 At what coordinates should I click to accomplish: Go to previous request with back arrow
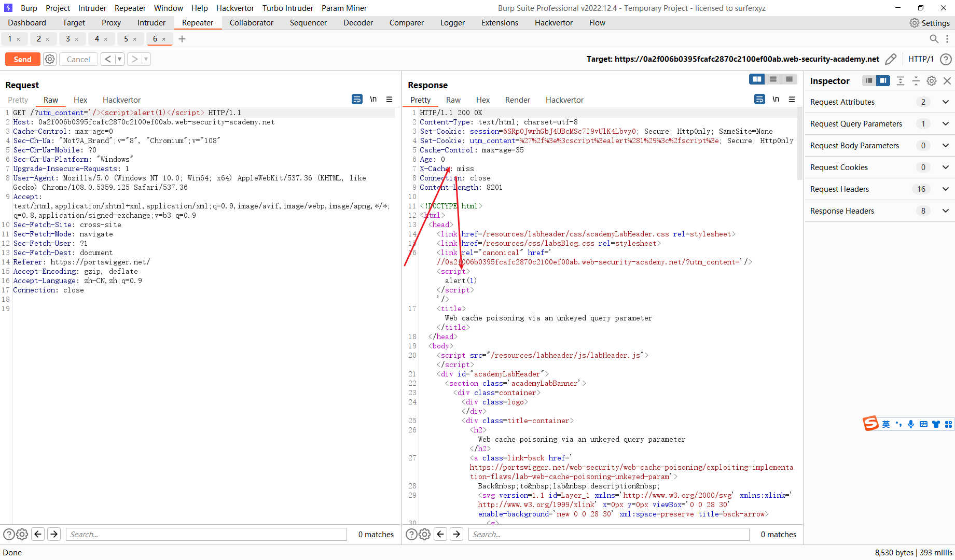point(107,59)
